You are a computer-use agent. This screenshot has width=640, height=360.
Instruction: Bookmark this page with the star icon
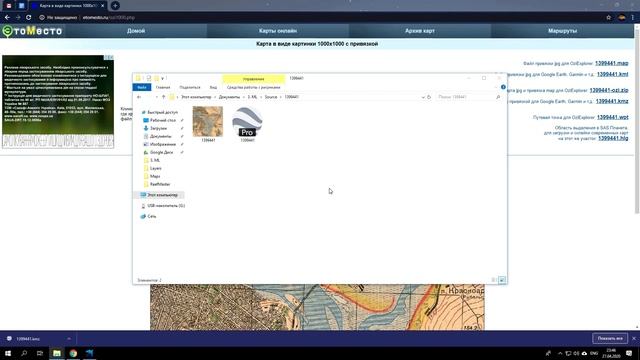609,18
